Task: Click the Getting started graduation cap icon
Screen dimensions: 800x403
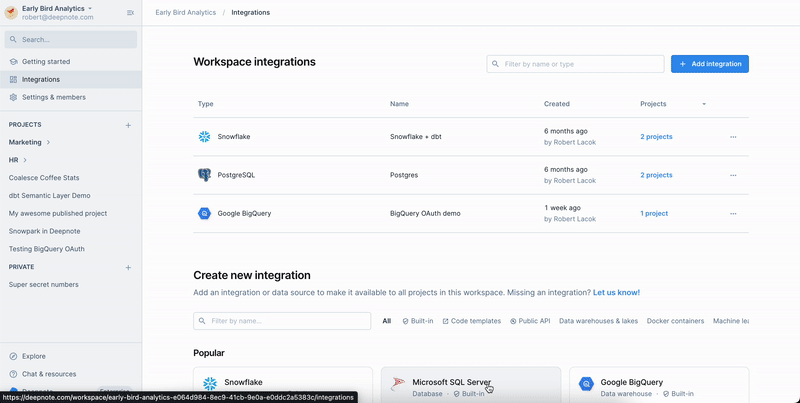Action: pos(13,62)
